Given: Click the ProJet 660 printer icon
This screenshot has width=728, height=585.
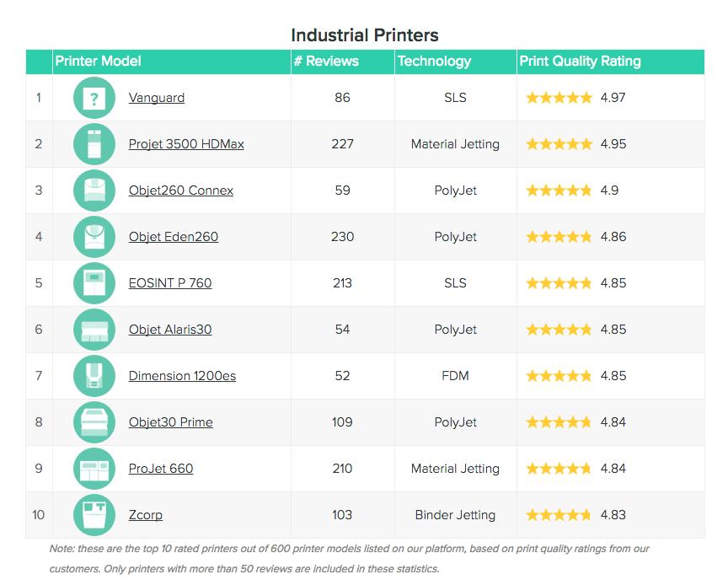Looking at the screenshot, I should [x=94, y=469].
